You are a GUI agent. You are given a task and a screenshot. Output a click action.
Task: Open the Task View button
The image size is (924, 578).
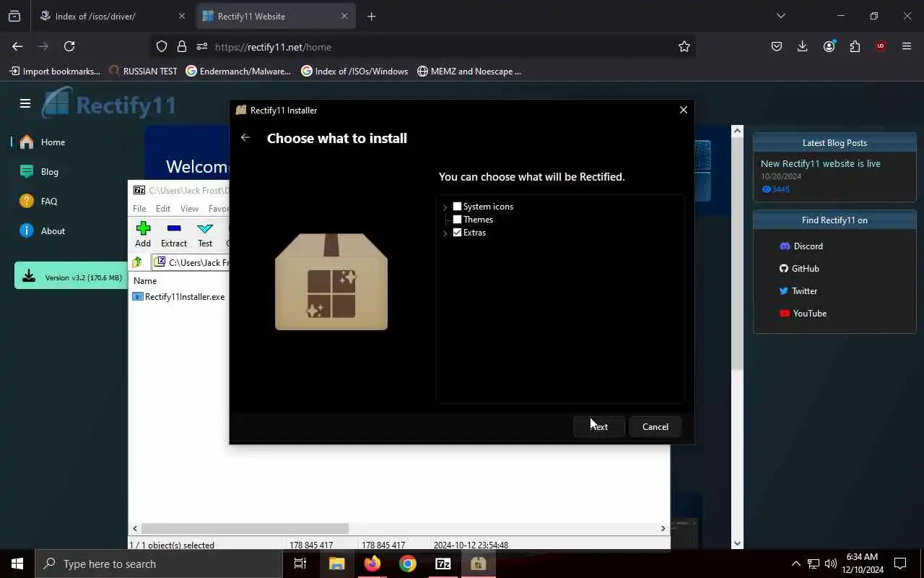click(300, 564)
